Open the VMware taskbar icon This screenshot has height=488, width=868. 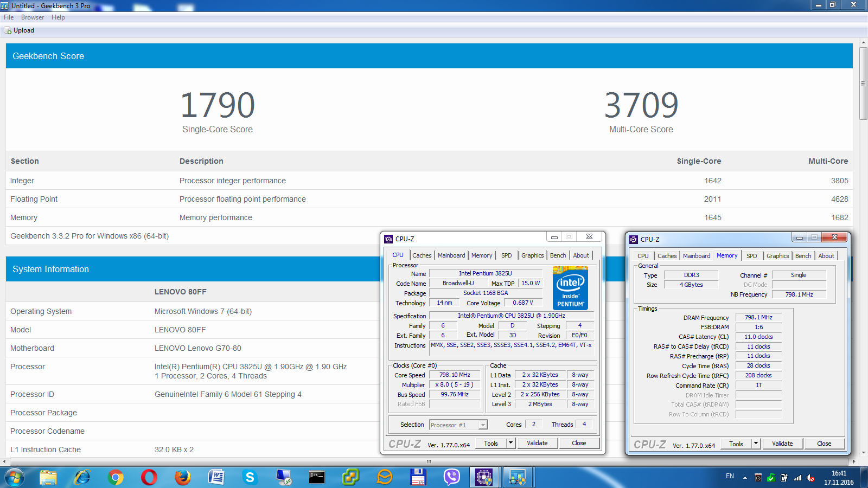click(x=350, y=477)
